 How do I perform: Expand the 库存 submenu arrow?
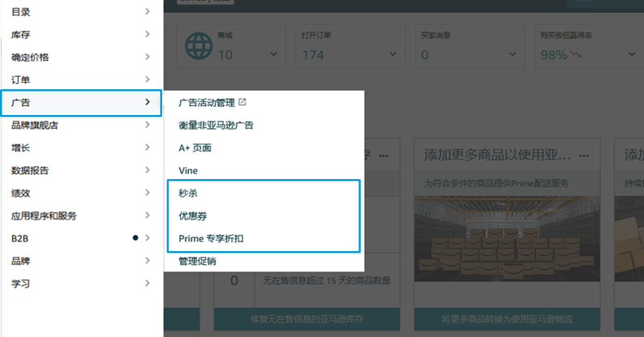click(x=147, y=34)
